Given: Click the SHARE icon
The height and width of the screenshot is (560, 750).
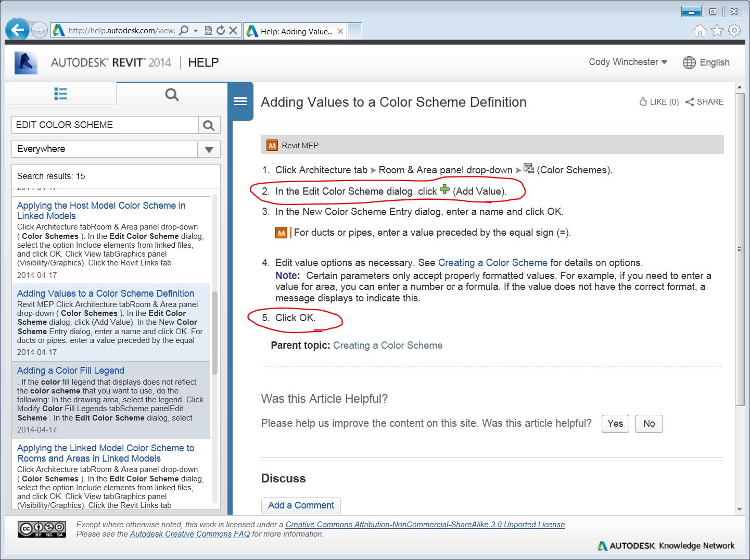Looking at the screenshot, I should point(690,102).
